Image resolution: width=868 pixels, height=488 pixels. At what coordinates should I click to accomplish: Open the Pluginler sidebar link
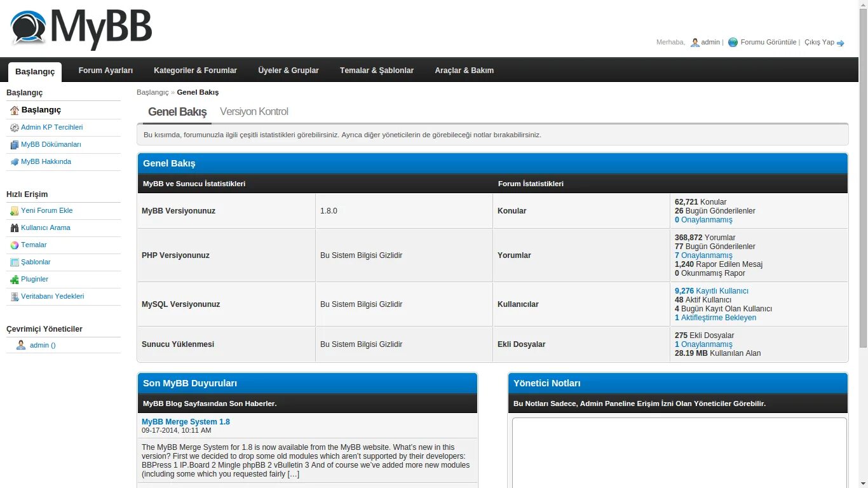click(34, 279)
